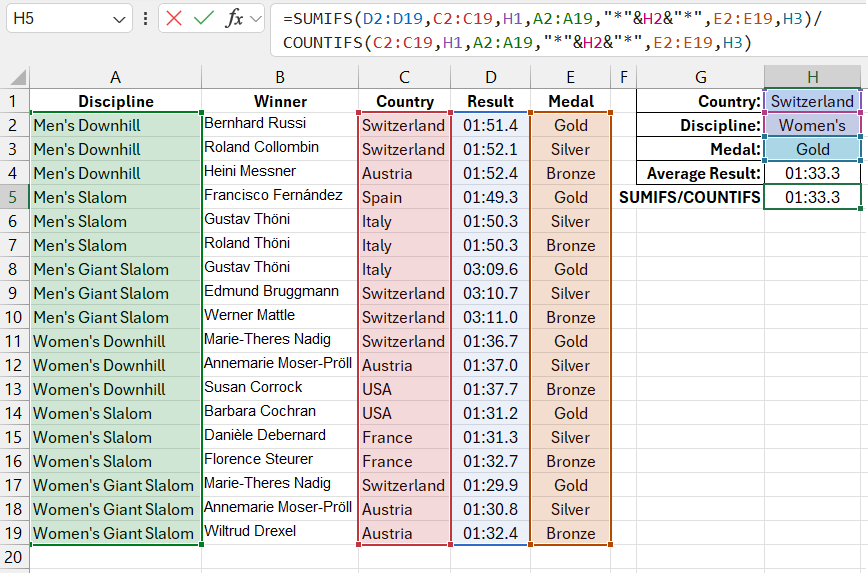Select the cell with Francisco Fernández
The height and width of the screenshot is (573, 868).
pyautogui.click(x=280, y=197)
